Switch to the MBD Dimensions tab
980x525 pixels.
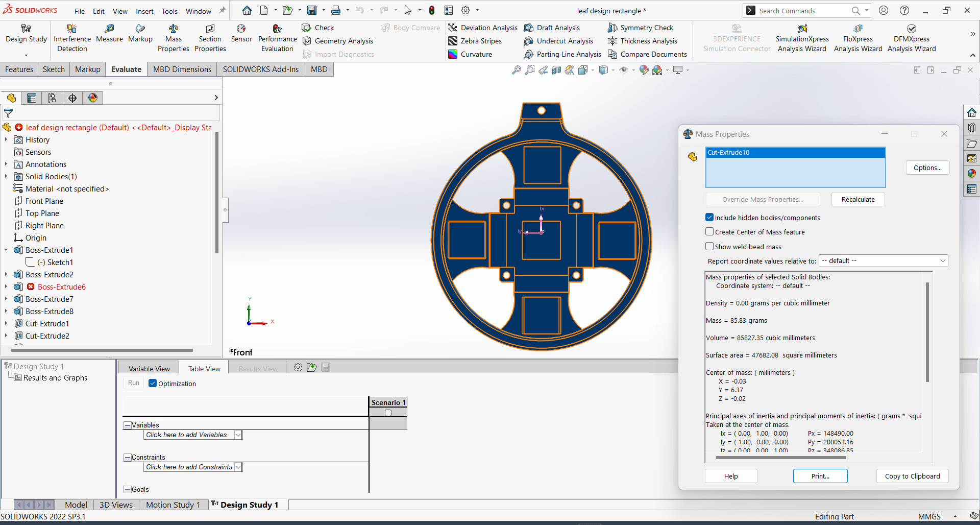[181, 69]
